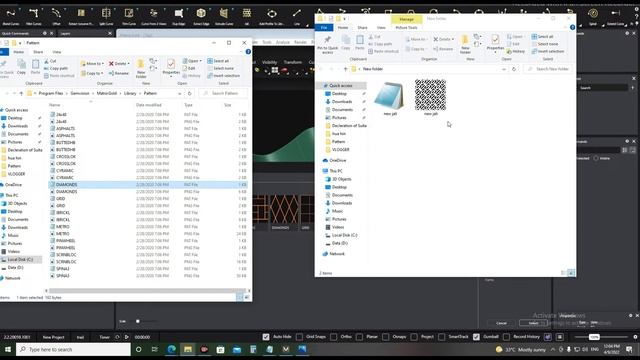
Task: Click the Cancel button in MatrixGold dialog
Action: (x=502, y=323)
